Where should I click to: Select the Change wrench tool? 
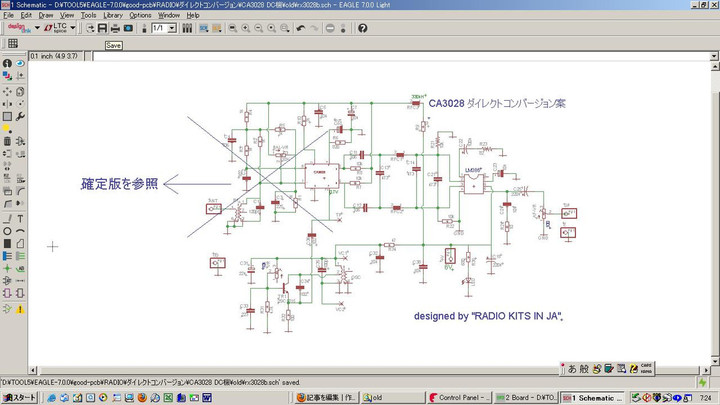pyautogui.click(x=21, y=116)
